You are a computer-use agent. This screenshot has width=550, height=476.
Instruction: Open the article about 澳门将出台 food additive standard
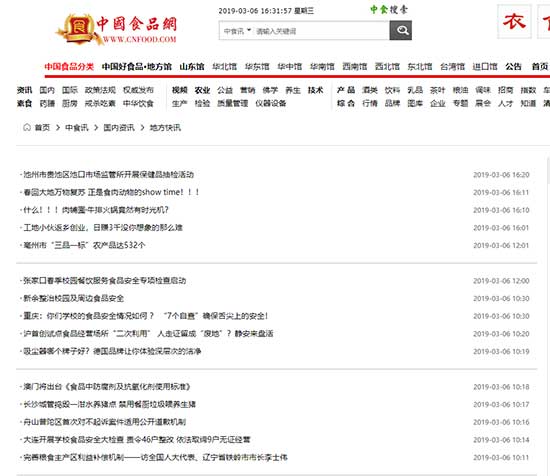point(107,387)
